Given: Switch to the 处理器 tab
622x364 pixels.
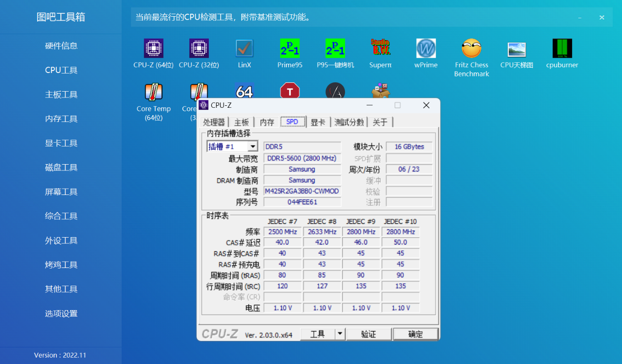Looking at the screenshot, I should pyautogui.click(x=214, y=122).
